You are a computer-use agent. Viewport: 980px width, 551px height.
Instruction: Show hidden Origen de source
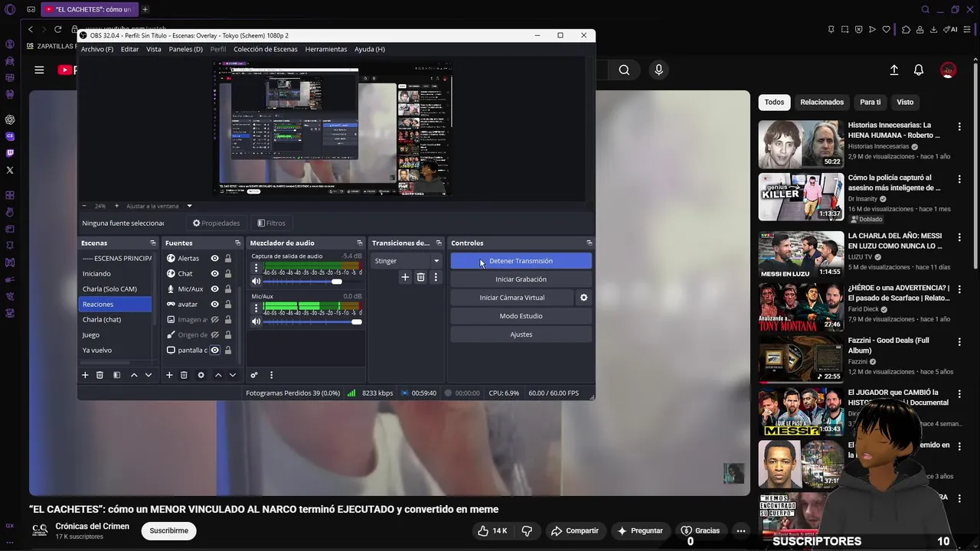[x=215, y=334]
